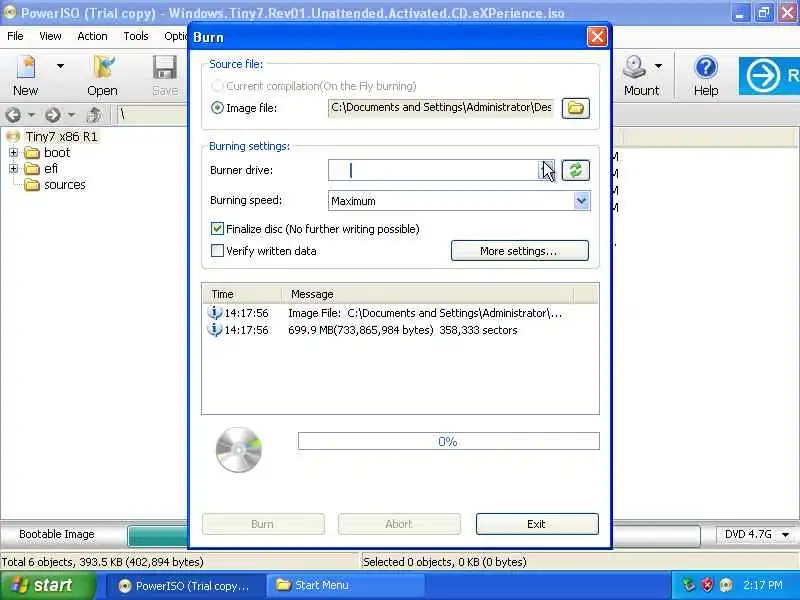Click Selected 0 objects status text
Viewport: 800px width, 600px height.
tap(444, 562)
